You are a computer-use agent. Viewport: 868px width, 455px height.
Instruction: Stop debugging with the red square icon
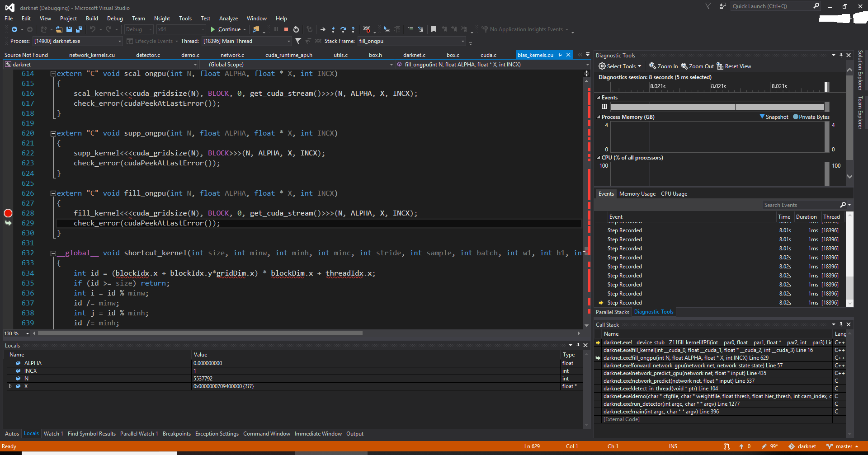286,29
